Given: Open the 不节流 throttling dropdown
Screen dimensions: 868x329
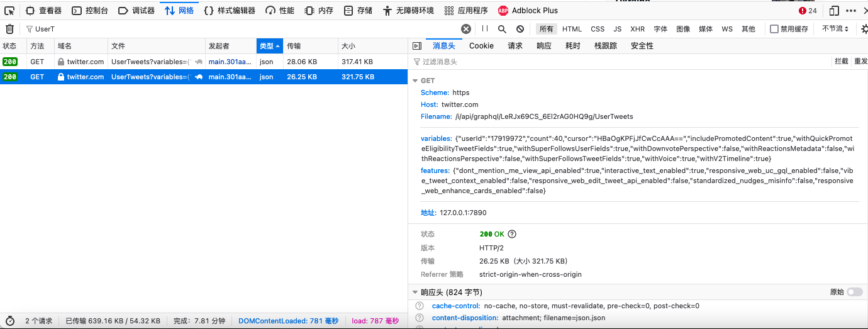Looking at the screenshot, I should click(835, 29).
